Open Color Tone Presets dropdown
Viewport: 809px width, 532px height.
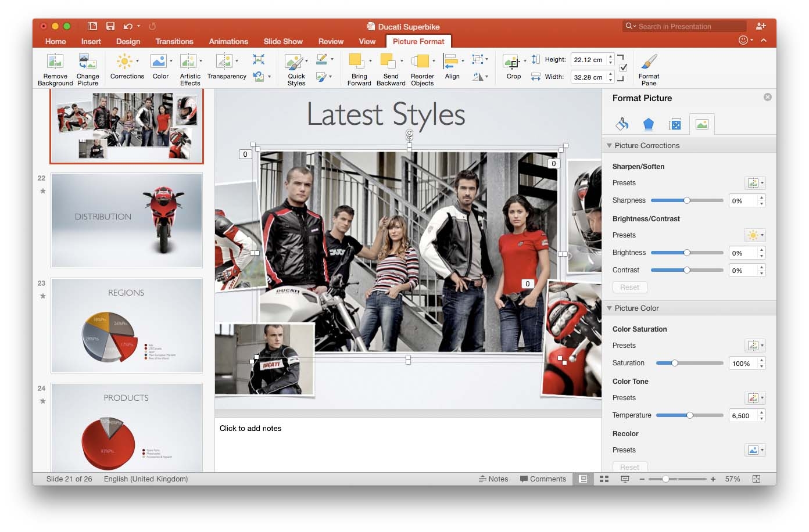(x=756, y=398)
